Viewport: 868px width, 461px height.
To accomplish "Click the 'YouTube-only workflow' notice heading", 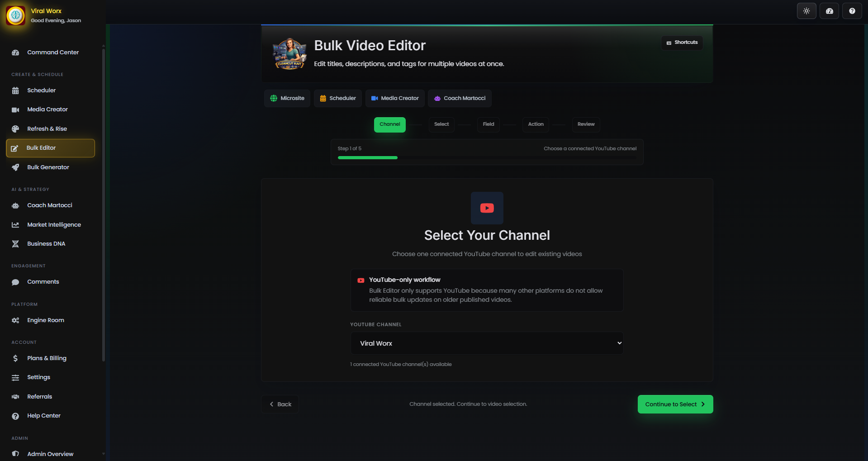I will click(404, 280).
